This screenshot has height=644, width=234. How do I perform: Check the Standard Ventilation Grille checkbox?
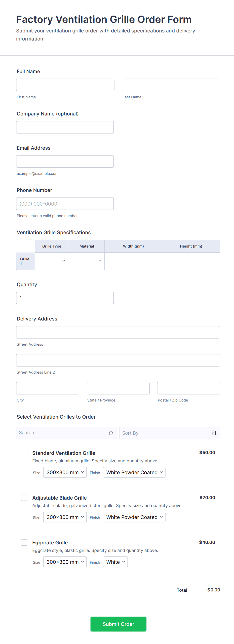coord(24,453)
